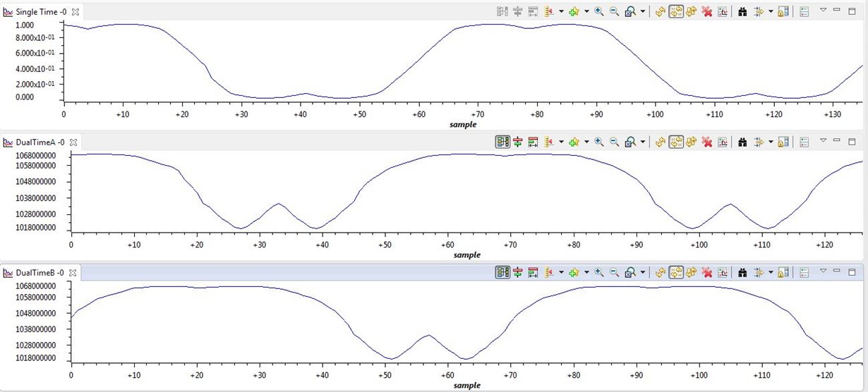This screenshot has width=868, height=392.
Task: Click the binoculars find icon in Single Time toolbar
Action: [x=742, y=11]
